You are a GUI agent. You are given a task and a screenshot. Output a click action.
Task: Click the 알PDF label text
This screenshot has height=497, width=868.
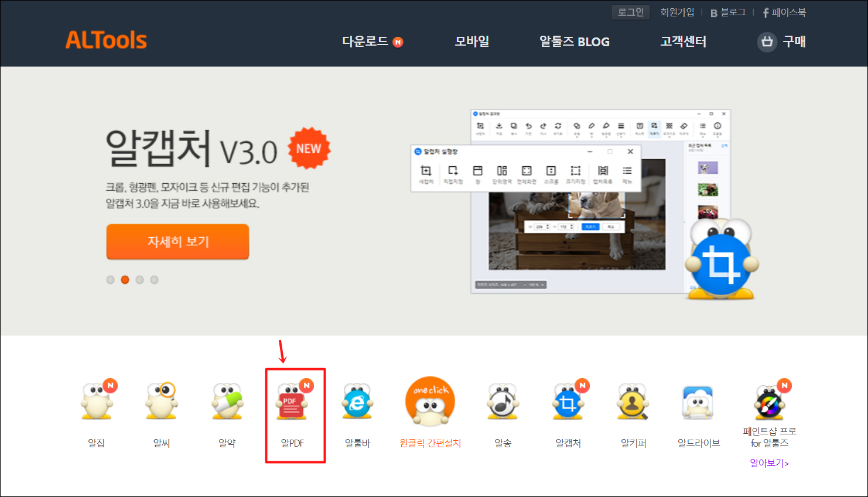coord(293,443)
